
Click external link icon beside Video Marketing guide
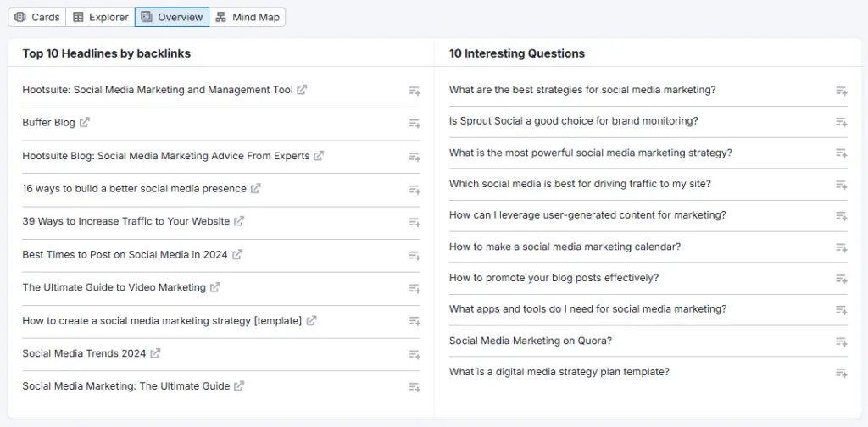pos(215,288)
